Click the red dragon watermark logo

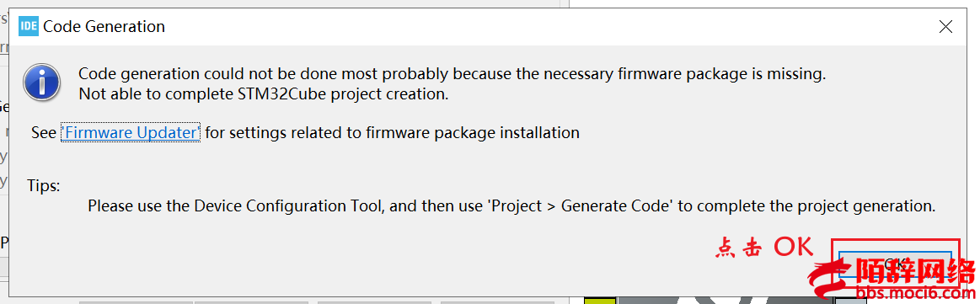pyautogui.click(x=829, y=280)
